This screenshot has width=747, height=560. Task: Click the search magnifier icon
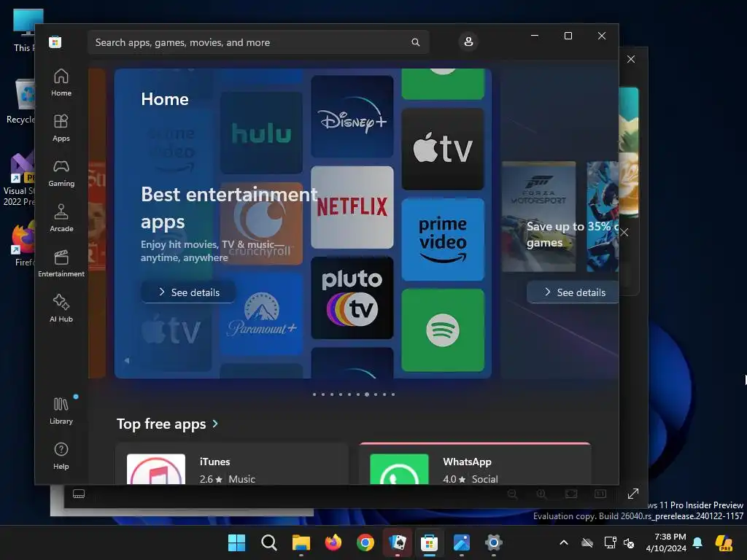[415, 42]
